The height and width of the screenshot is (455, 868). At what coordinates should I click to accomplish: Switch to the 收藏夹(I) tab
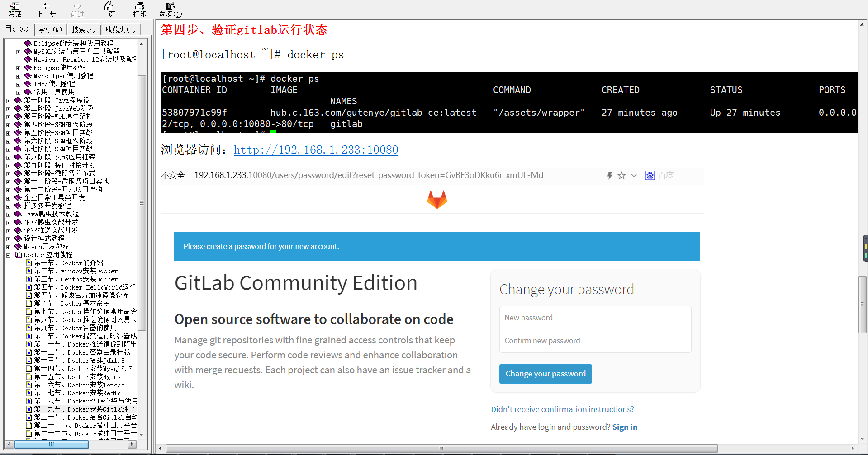[x=121, y=29]
